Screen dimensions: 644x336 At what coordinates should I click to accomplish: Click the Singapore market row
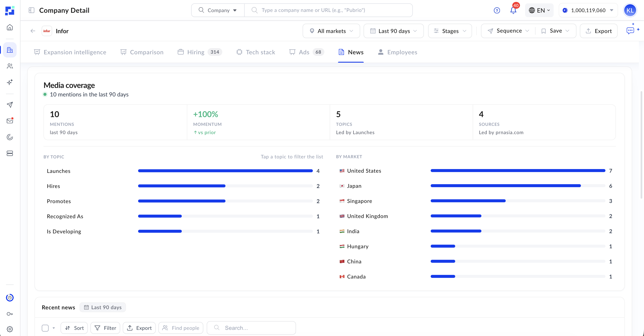(475, 201)
